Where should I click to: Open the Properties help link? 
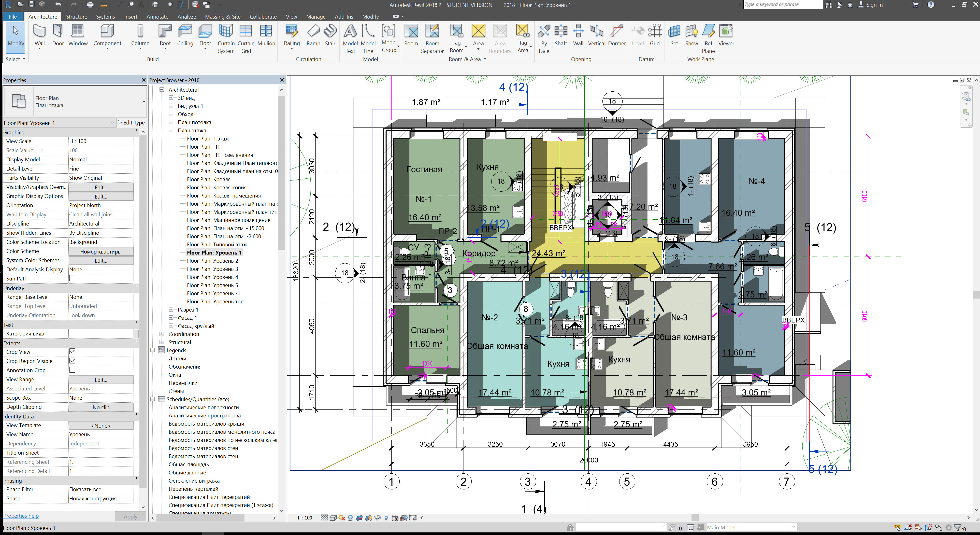pyautogui.click(x=21, y=516)
